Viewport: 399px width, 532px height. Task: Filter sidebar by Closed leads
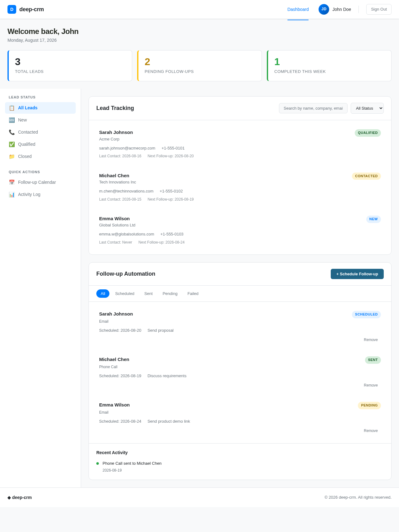click(x=40, y=156)
